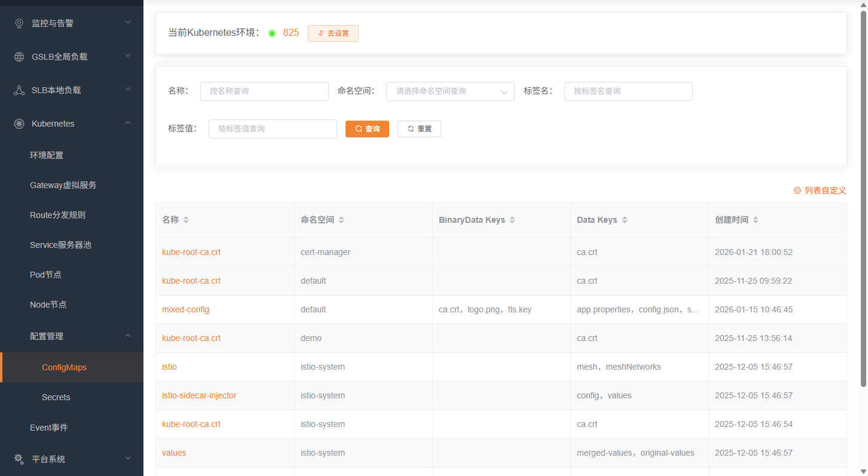This screenshot has height=476, width=868.
Task: Click the SLB local load icon
Action: (19, 90)
